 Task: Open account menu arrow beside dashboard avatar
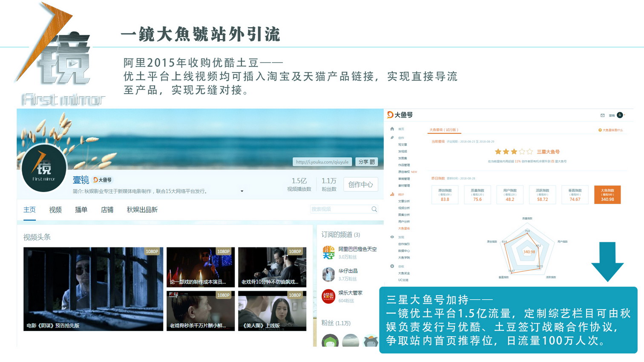click(x=624, y=115)
